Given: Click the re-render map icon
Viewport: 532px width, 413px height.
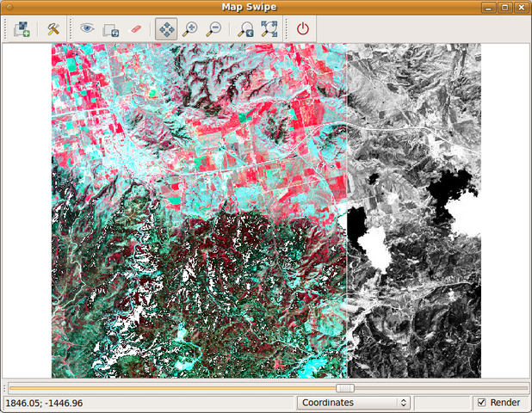Looking at the screenshot, I should click(110, 28).
